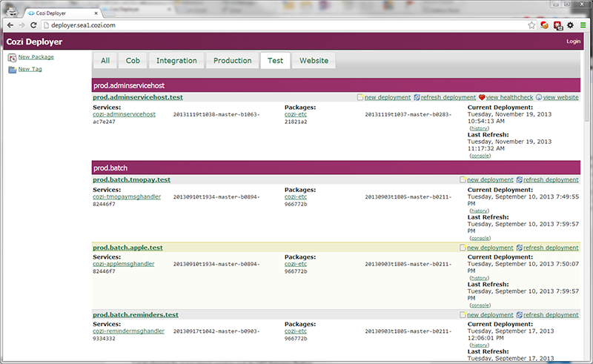Screen dimensions: 593x364
Task: Click cozi-etc package link under prod.batch.reminders.test
Action: tap(296, 331)
